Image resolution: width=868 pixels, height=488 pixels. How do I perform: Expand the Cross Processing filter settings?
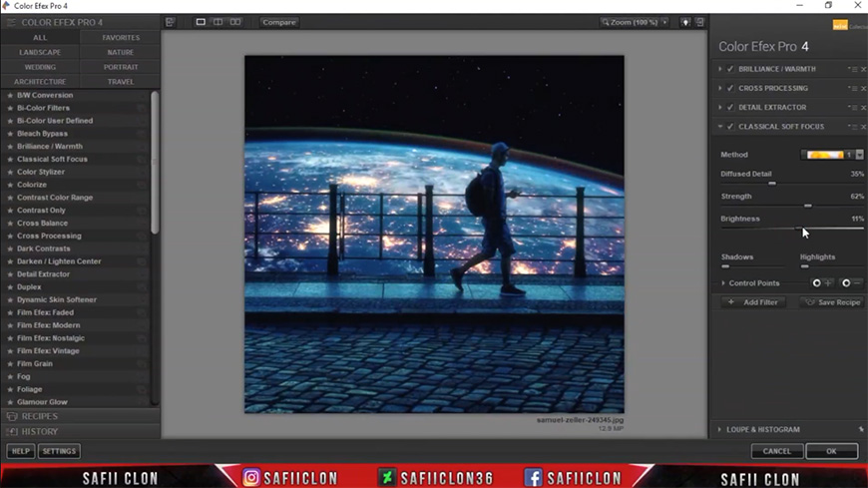(720, 89)
